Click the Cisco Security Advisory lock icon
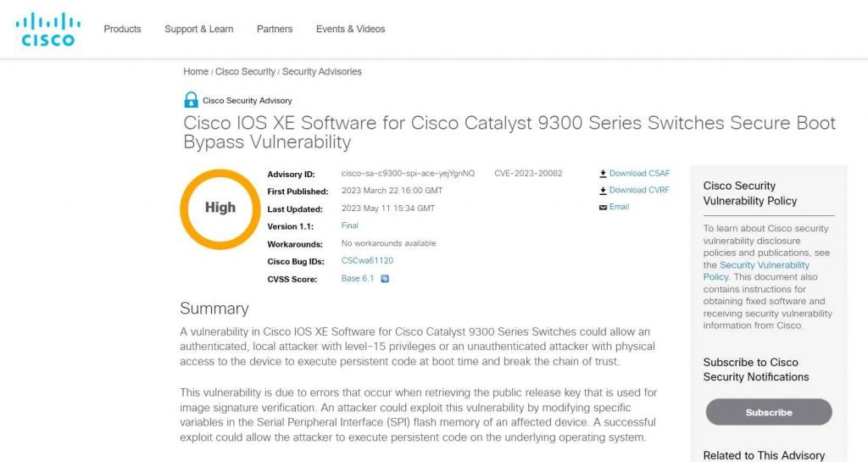 pyautogui.click(x=191, y=100)
